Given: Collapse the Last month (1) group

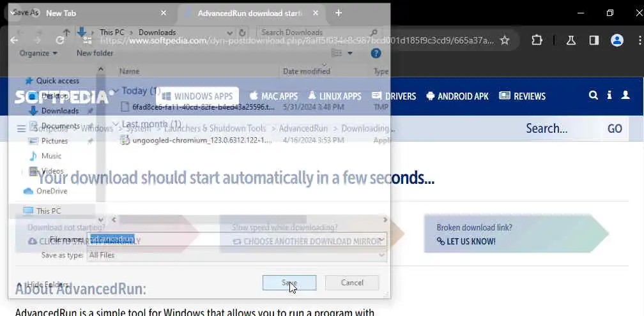Looking at the screenshot, I should 116,124.
